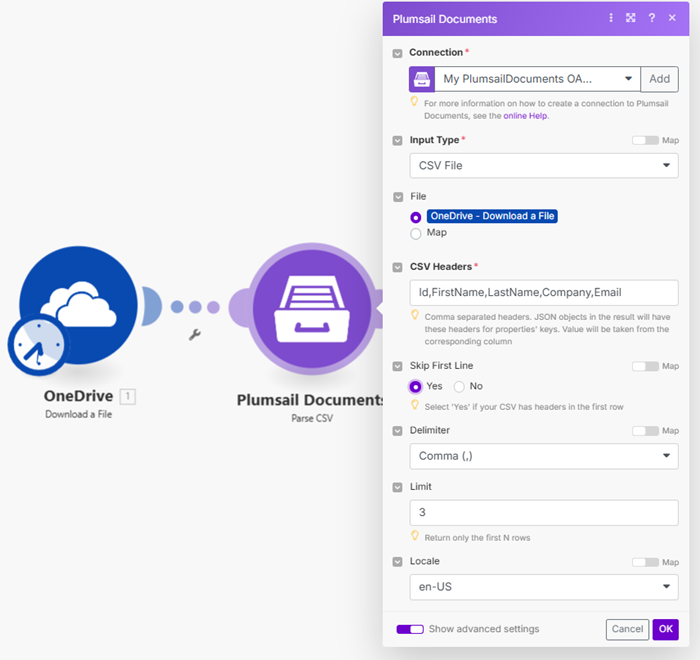Open the Input Type CSV File dropdown
This screenshot has height=660, width=700.
[544, 166]
